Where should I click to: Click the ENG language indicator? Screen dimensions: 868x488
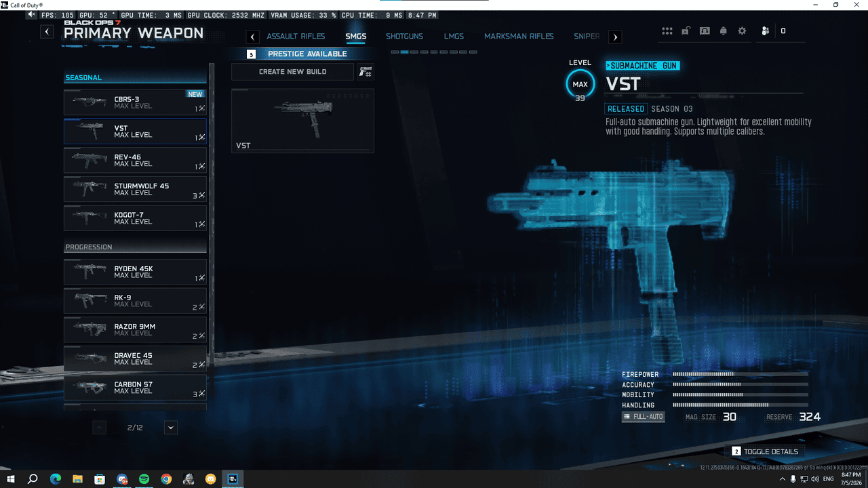(828, 479)
